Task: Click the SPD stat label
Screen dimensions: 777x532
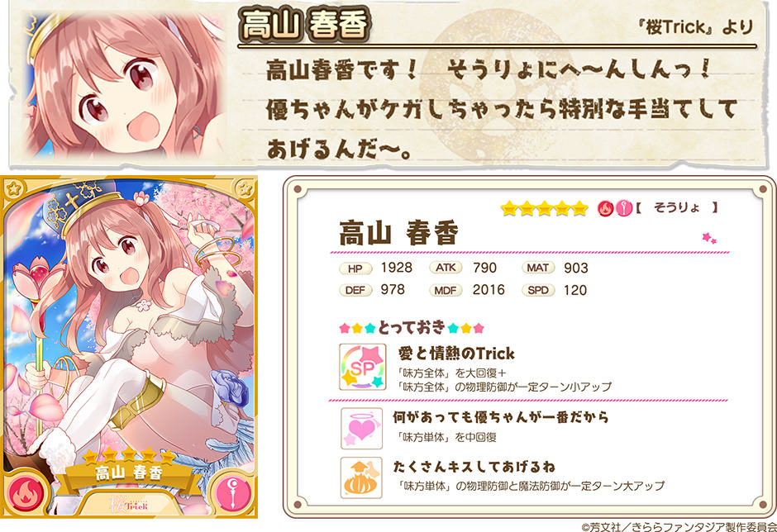Action: (537, 290)
